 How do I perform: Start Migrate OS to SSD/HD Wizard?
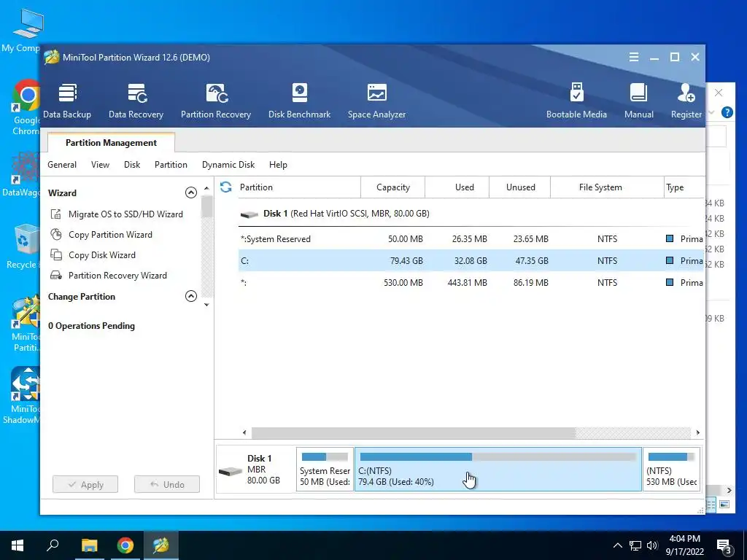pyautogui.click(x=116, y=214)
